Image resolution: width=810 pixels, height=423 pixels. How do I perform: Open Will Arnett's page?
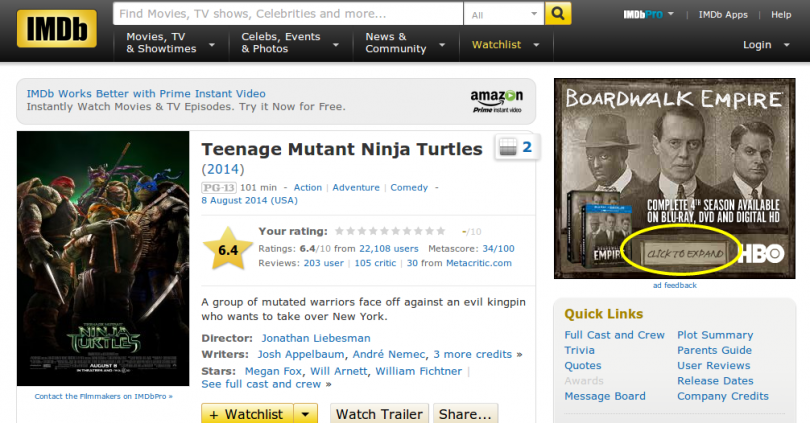[339, 371]
